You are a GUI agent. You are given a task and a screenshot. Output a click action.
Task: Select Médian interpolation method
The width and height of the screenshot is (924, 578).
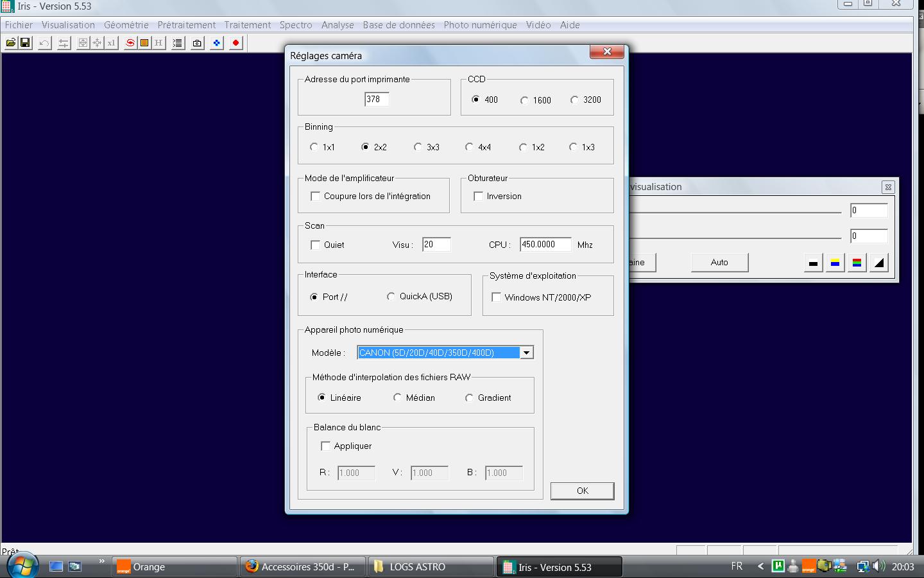[397, 398]
